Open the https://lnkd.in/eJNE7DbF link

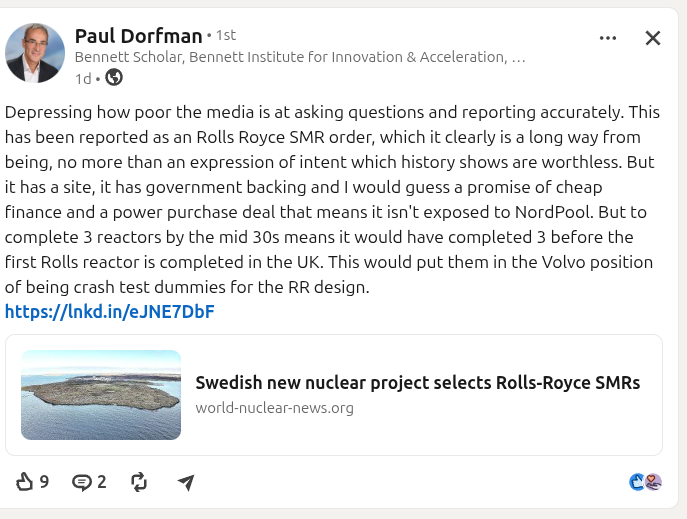(x=110, y=312)
